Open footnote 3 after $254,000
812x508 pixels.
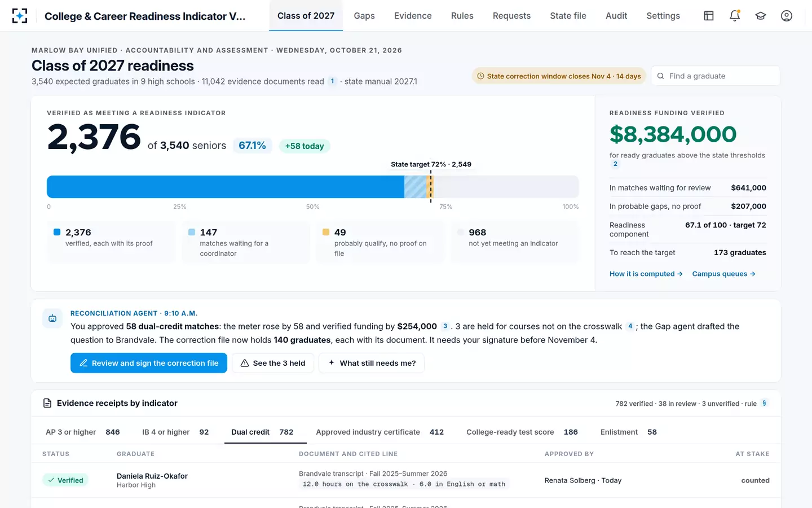tap(445, 326)
